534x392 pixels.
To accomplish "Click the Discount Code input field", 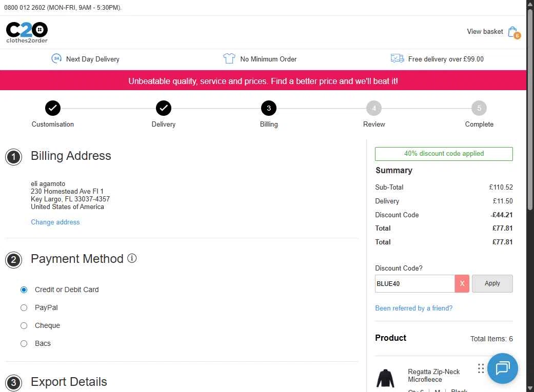I will tap(415, 283).
